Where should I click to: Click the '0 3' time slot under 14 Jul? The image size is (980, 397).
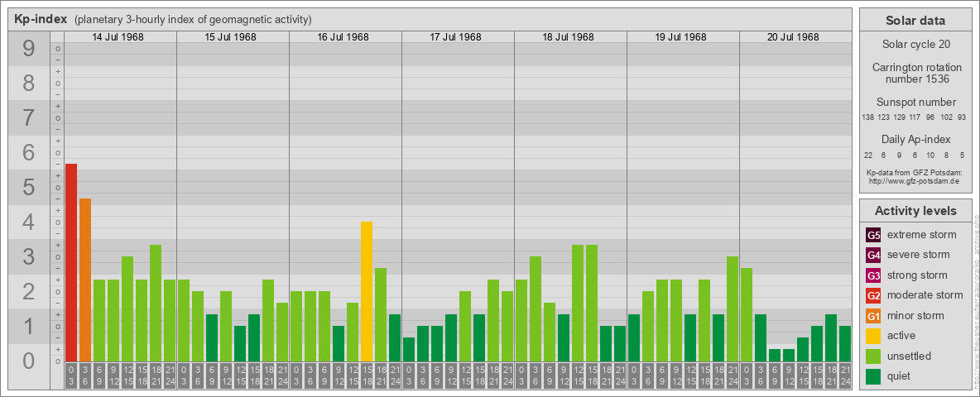click(71, 375)
